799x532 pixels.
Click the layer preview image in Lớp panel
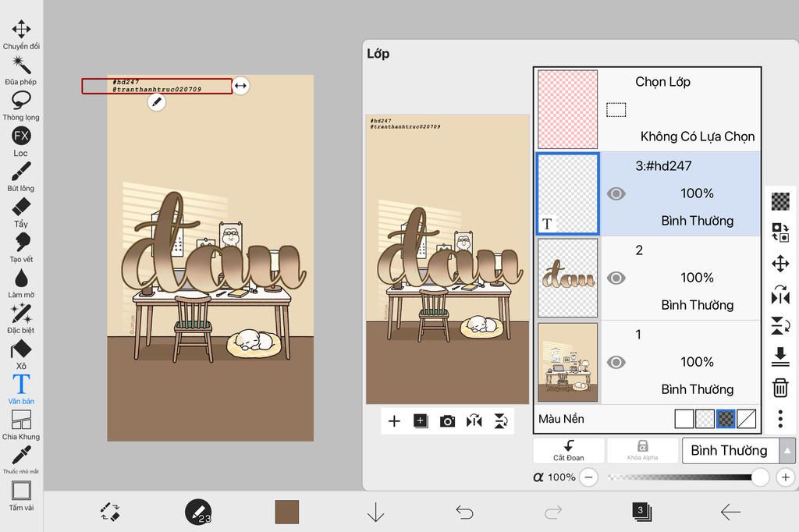click(x=447, y=259)
